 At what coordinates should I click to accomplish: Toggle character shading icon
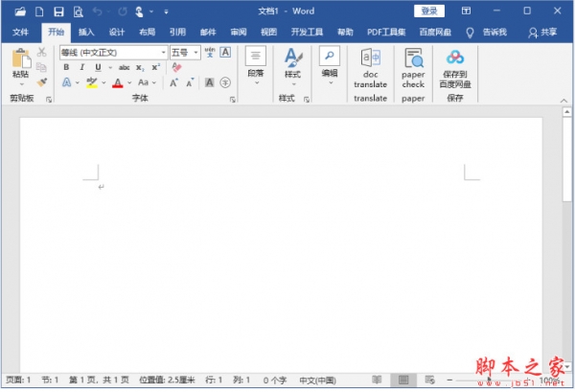(209, 82)
